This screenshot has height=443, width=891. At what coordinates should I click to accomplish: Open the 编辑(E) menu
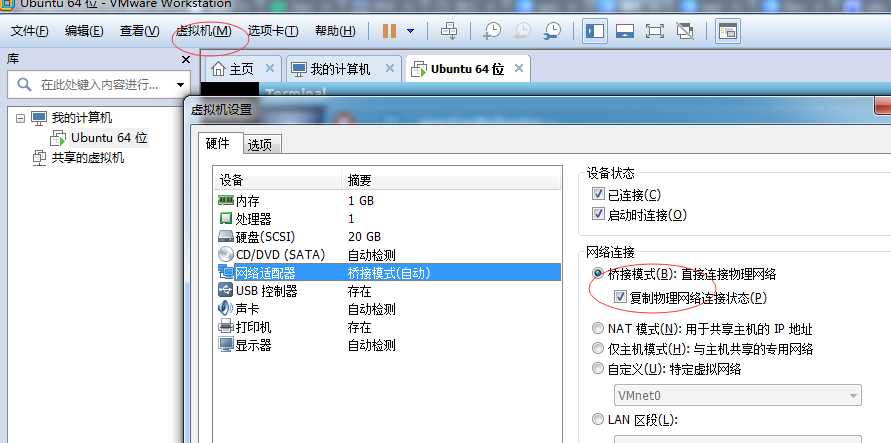pos(84,31)
